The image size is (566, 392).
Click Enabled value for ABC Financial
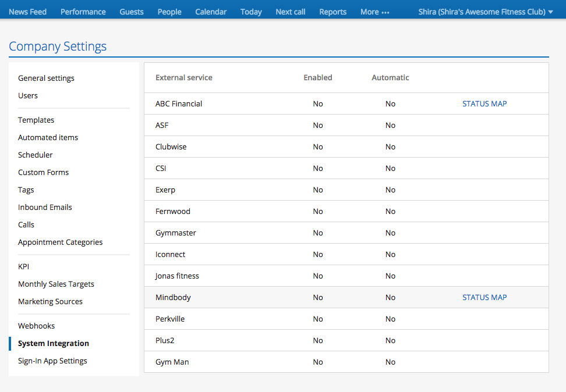(x=318, y=104)
